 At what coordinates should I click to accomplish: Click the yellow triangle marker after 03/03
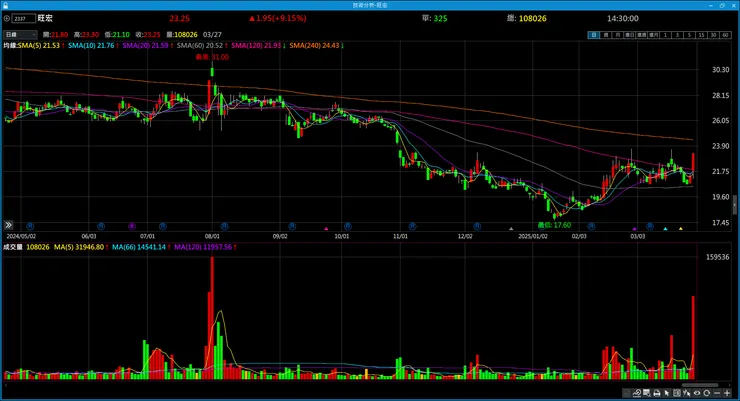(x=681, y=229)
